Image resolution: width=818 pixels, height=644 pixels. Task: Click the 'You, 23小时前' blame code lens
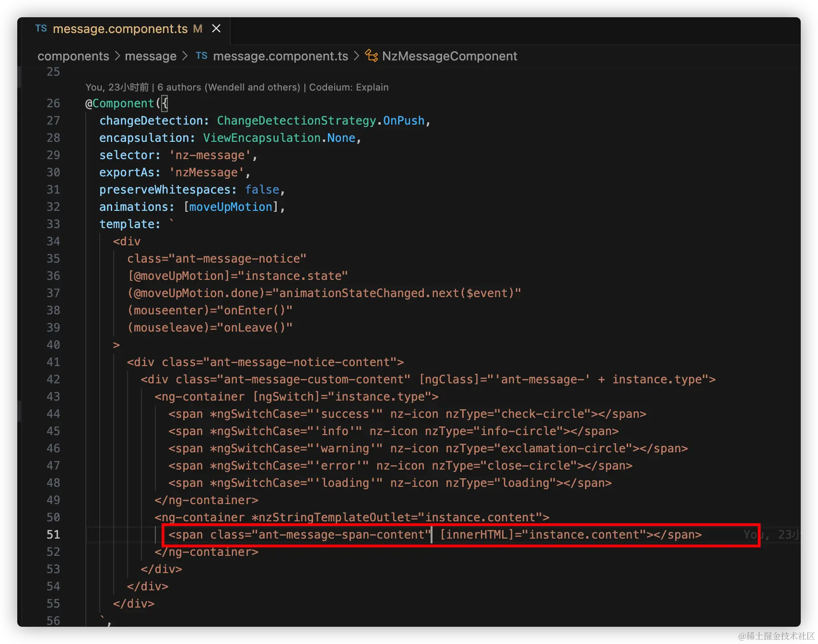[x=117, y=87]
